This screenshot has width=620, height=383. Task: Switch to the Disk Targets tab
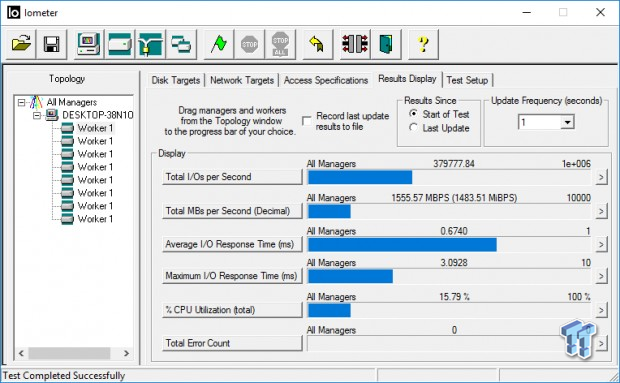(176, 80)
